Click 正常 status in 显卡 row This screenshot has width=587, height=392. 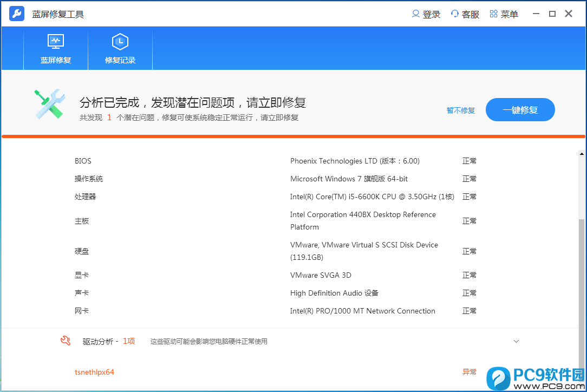pyautogui.click(x=469, y=275)
